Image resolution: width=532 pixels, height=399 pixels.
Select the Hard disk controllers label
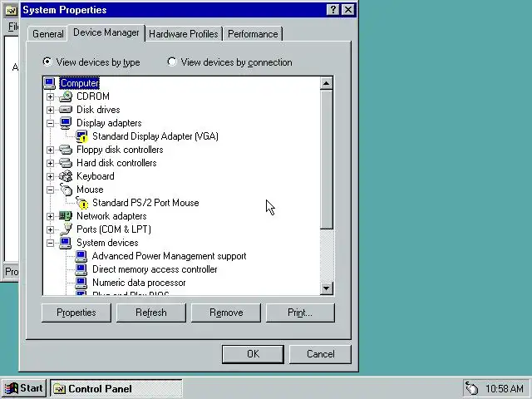click(x=116, y=163)
